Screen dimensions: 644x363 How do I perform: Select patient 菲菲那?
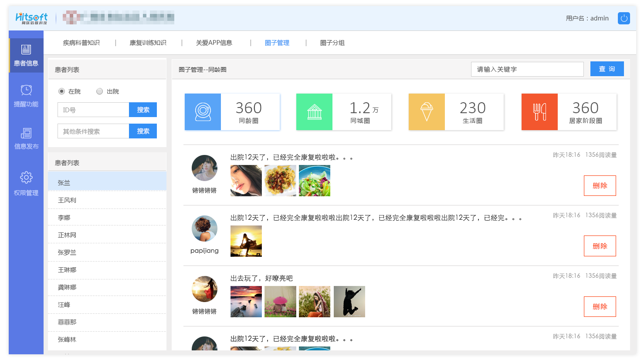click(107, 322)
